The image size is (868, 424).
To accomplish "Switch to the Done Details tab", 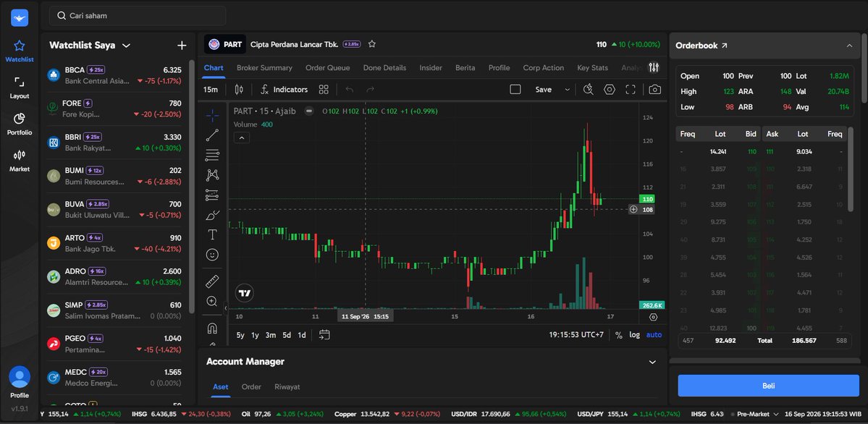I will pyautogui.click(x=384, y=67).
